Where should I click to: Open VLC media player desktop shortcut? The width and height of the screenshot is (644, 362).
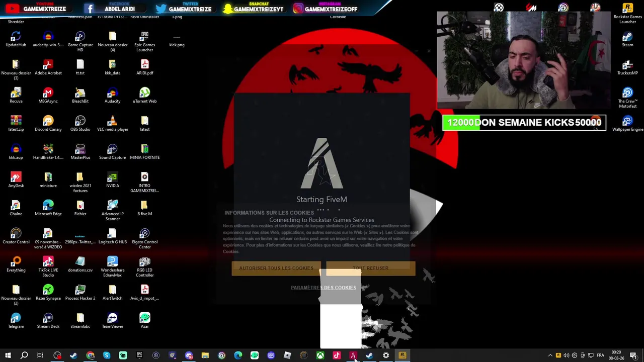point(112,124)
